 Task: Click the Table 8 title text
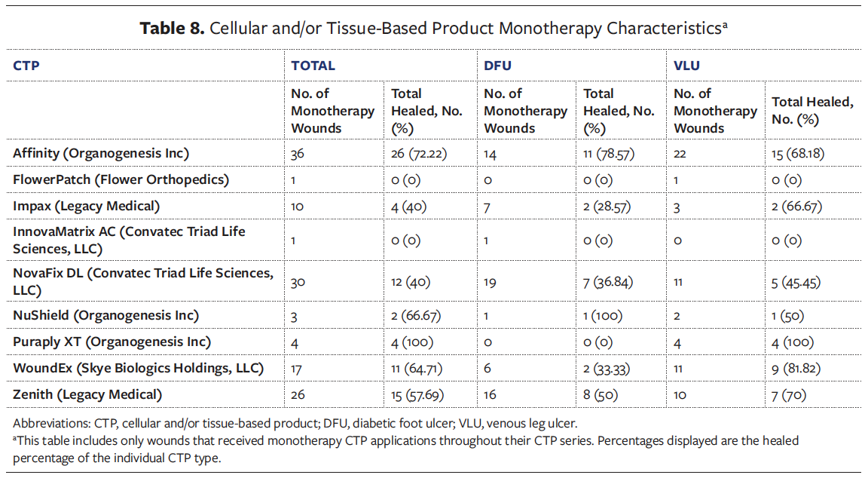pyautogui.click(x=433, y=29)
